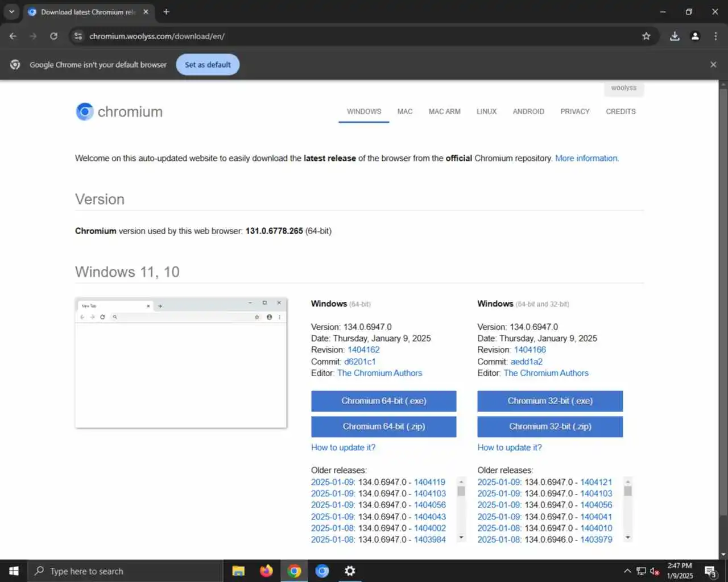Open How to update it under 64-bit
The height and width of the screenshot is (582, 728).
[343, 447]
